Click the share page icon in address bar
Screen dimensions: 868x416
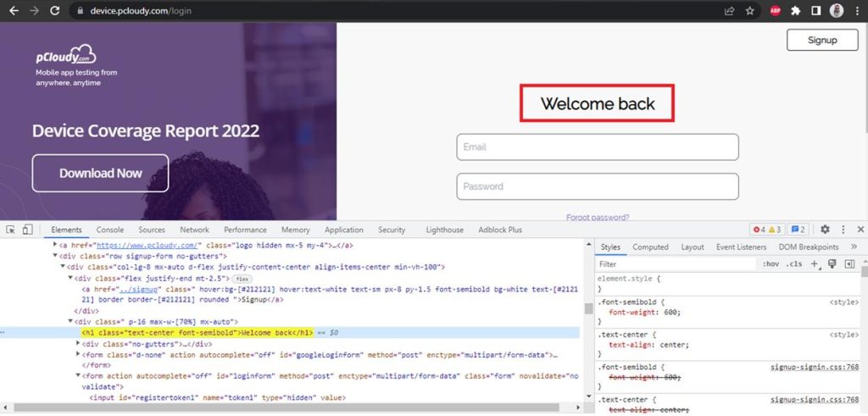click(728, 11)
